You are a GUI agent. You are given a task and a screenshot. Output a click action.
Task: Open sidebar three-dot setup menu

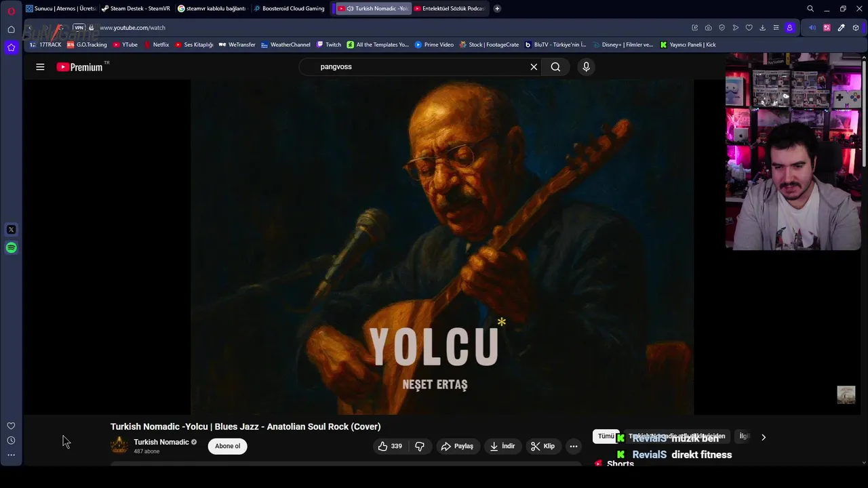tap(11, 455)
